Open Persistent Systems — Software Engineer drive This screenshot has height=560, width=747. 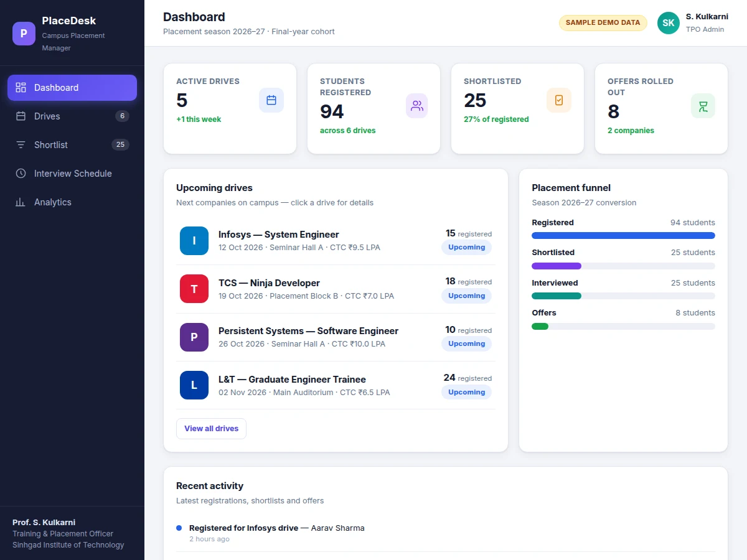click(336, 337)
